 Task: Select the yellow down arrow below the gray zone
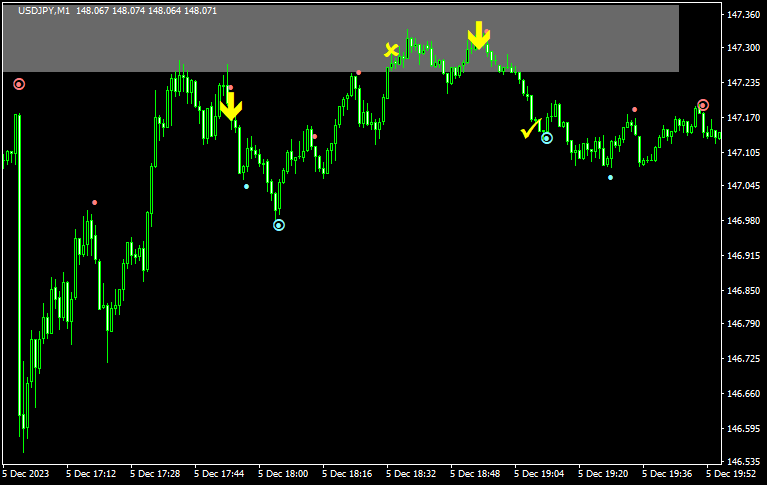coord(231,106)
